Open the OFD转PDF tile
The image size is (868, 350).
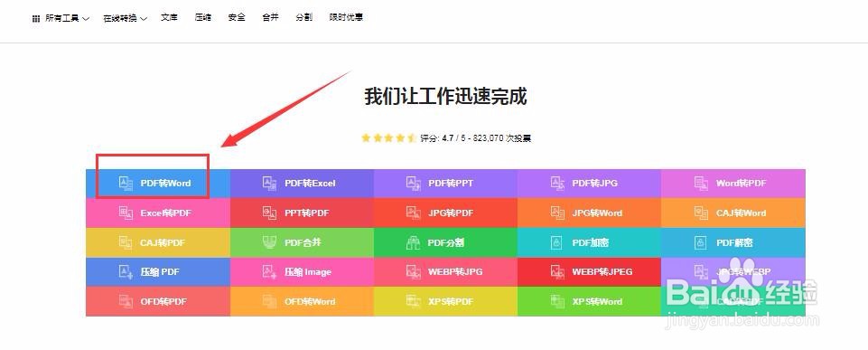click(158, 302)
